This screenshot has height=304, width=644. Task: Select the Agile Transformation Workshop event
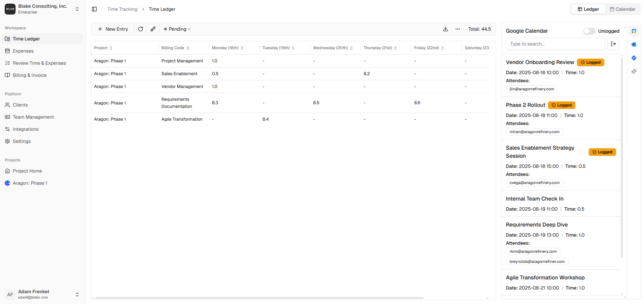coord(561,282)
